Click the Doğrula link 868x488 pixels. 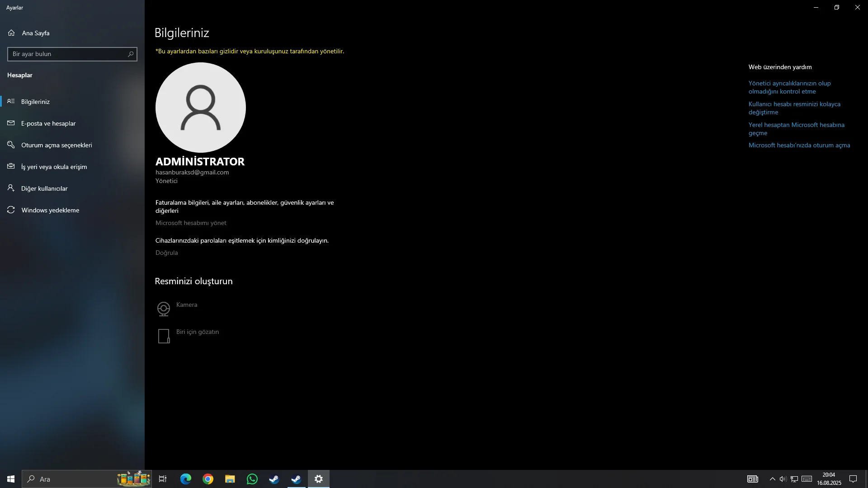pos(166,253)
